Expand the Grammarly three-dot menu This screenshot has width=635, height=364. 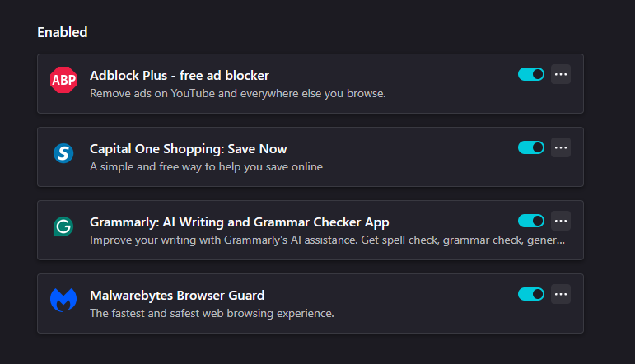(x=561, y=221)
